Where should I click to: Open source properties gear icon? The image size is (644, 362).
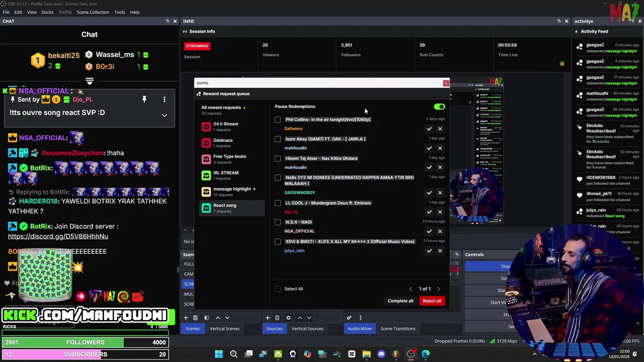tap(288, 318)
